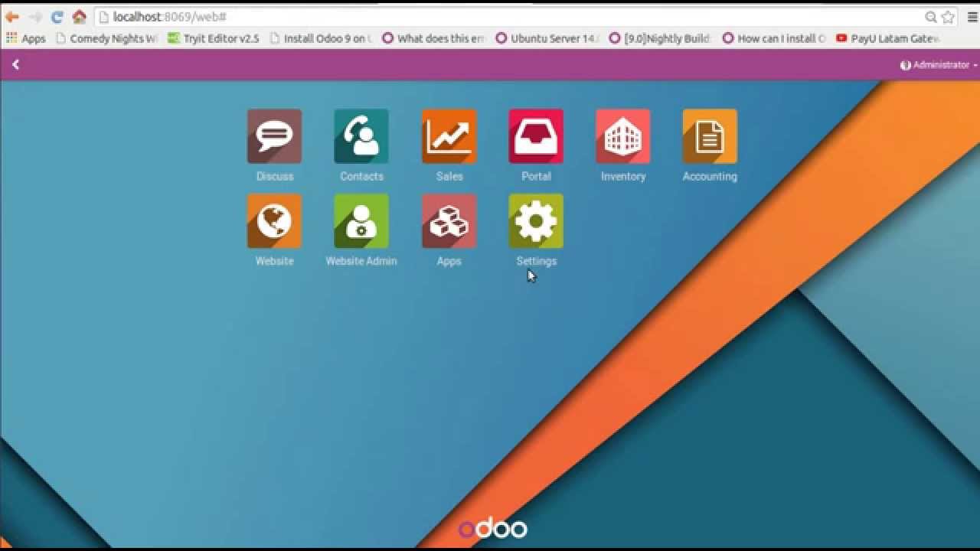
Task: Reload the page with the refresh icon
Action: 57,17
